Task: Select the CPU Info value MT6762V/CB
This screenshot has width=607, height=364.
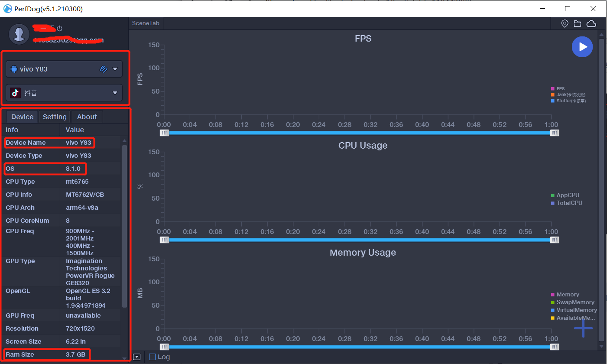Action: point(85,195)
